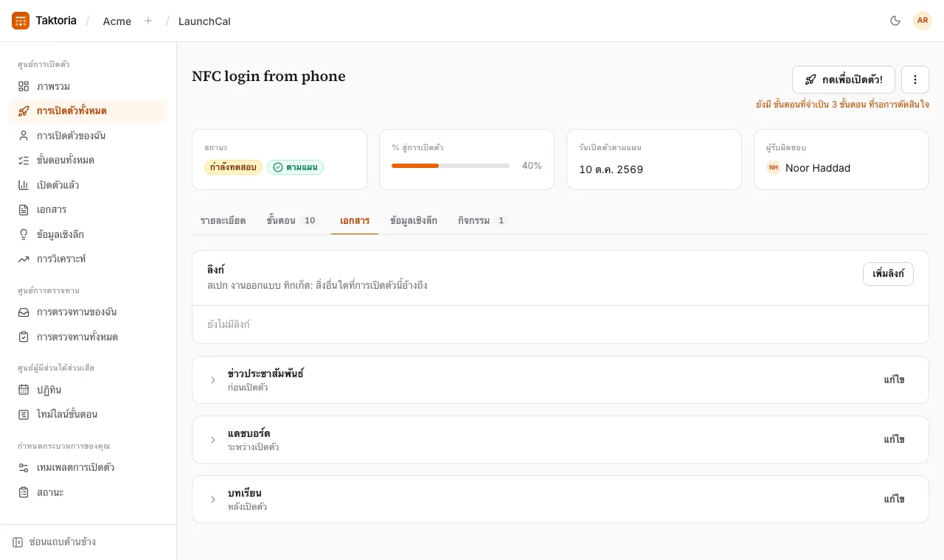The height and width of the screenshot is (560, 944).
Task: Open เอกสาร in the left sidebar
Action: (x=88, y=210)
